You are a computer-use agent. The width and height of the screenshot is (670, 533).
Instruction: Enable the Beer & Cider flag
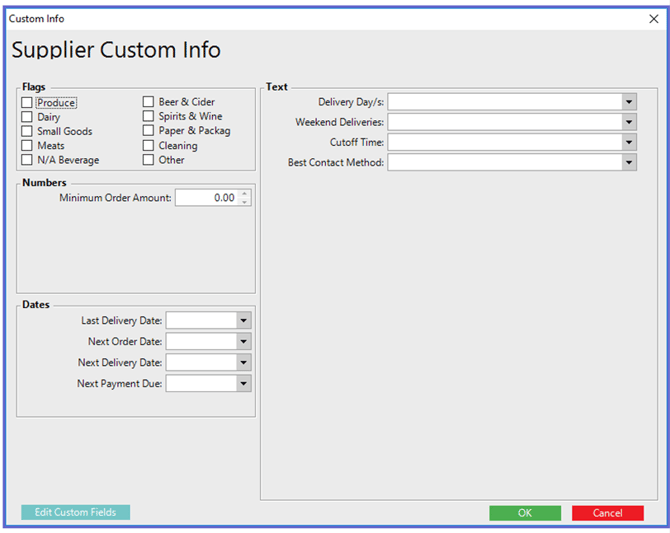click(148, 102)
